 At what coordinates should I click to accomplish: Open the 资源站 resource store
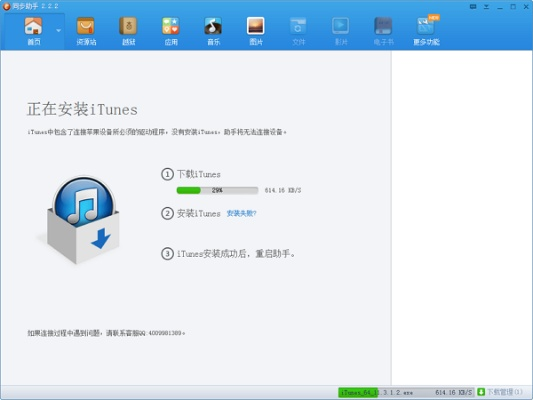pos(86,31)
